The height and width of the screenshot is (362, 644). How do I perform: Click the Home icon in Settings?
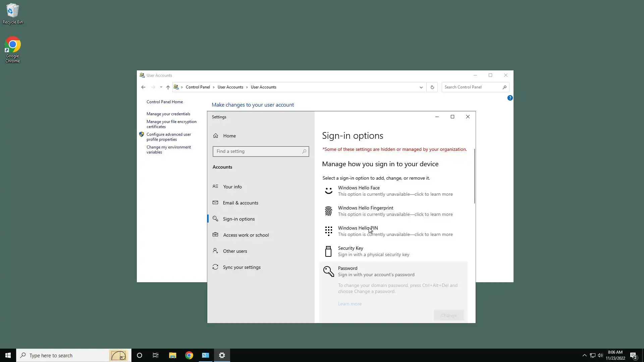tap(216, 136)
